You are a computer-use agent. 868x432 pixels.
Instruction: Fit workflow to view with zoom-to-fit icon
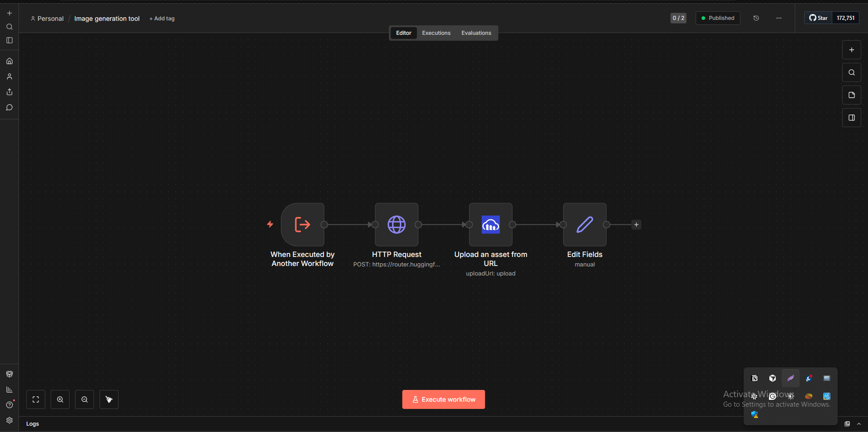click(36, 399)
